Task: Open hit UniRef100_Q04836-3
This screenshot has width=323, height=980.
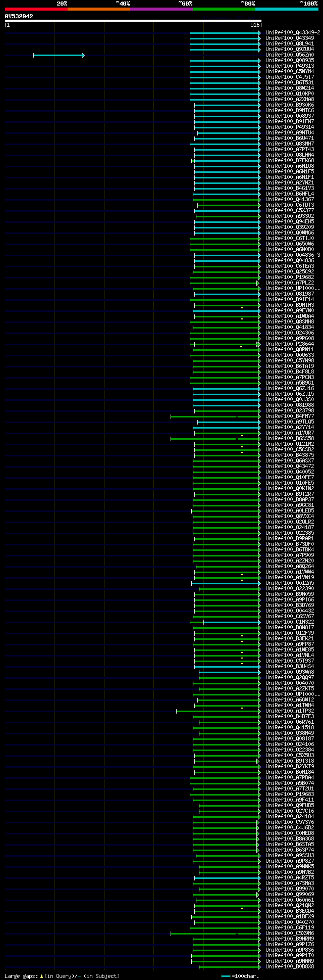Action: 293,255
